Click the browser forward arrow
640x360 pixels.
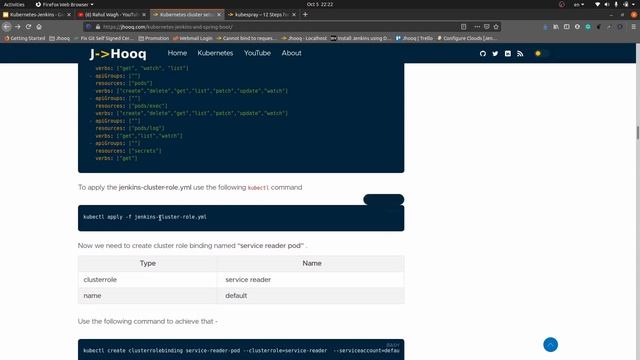point(18,27)
